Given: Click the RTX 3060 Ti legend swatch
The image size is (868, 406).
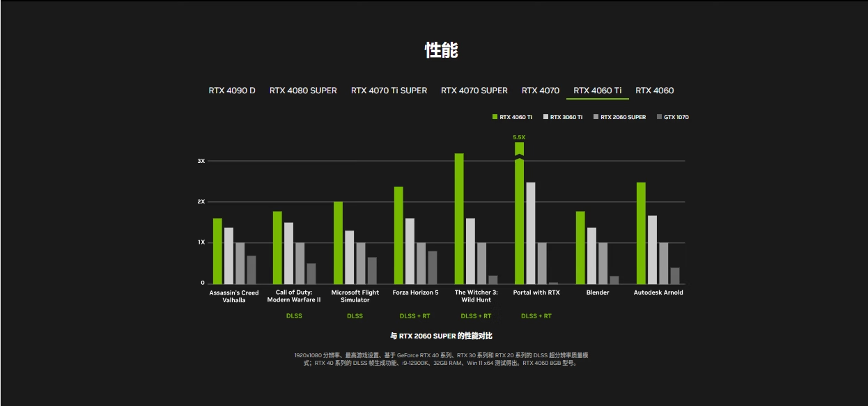Looking at the screenshot, I should (545, 117).
